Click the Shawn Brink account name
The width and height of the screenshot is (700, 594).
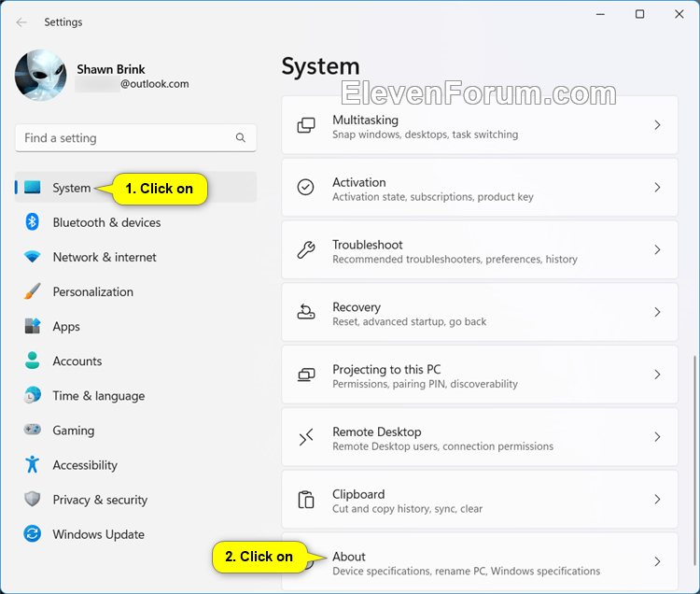tap(111, 69)
